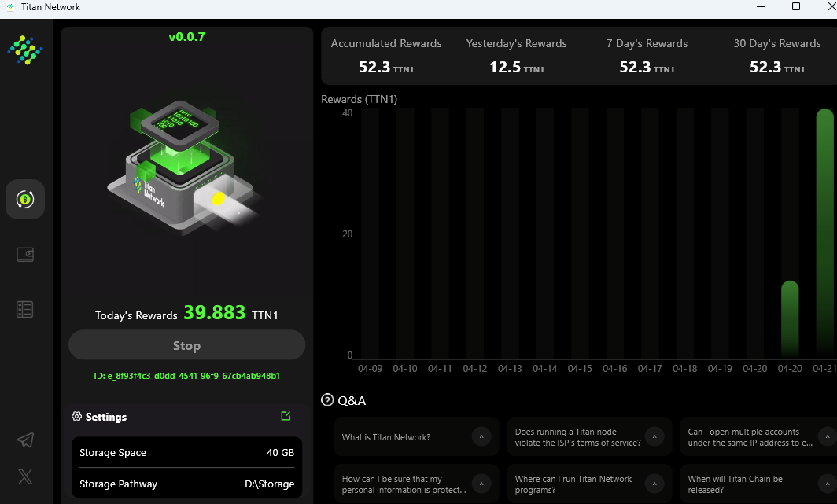The width and height of the screenshot is (837, 504).
Task: Open the node list icon in the sidebar
Action: (24, 309)
